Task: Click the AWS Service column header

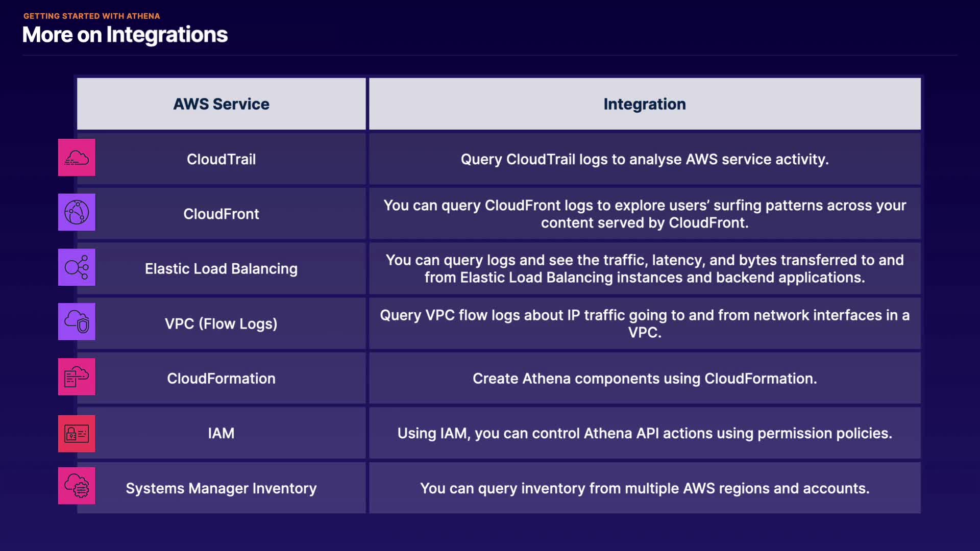Action: (221, 104)
